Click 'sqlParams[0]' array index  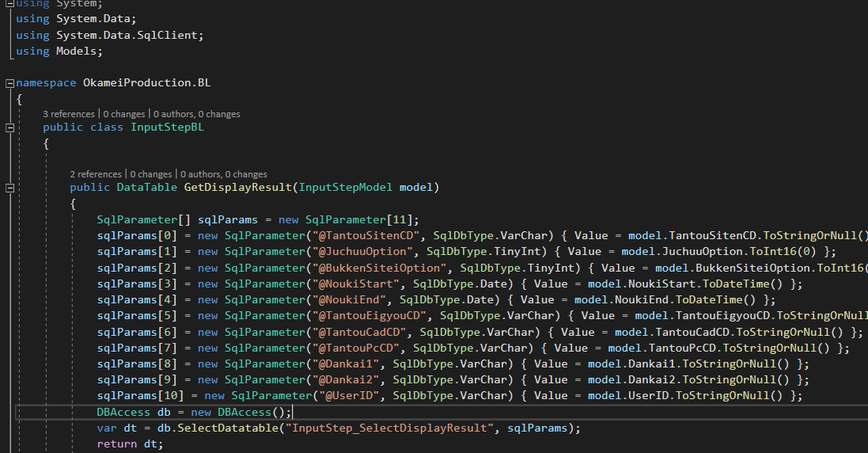click(137, 235)
